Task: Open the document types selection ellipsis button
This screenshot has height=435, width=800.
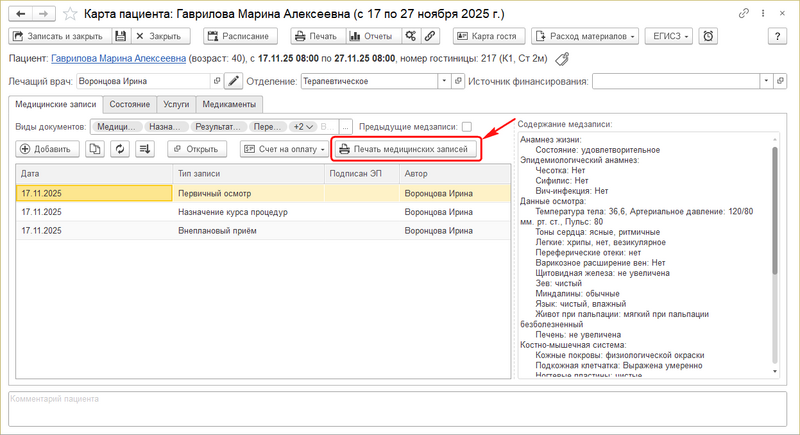Action: (x=346, y=126)
